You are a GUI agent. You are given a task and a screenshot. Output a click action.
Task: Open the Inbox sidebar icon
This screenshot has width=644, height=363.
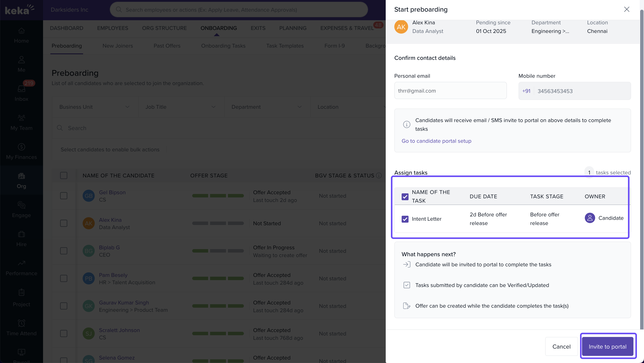21,89
